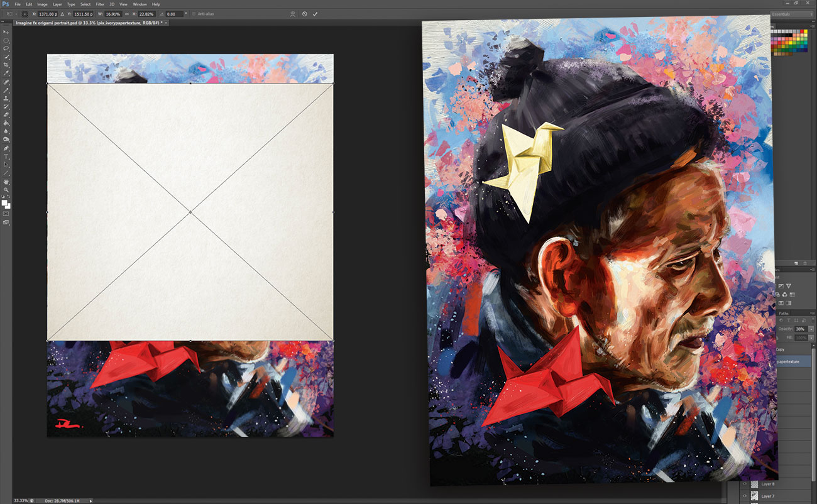The height and width of the screenshot is (504, 817).
Task: Click the link icon to maintain aspect ratio
Action: (127, 14)
